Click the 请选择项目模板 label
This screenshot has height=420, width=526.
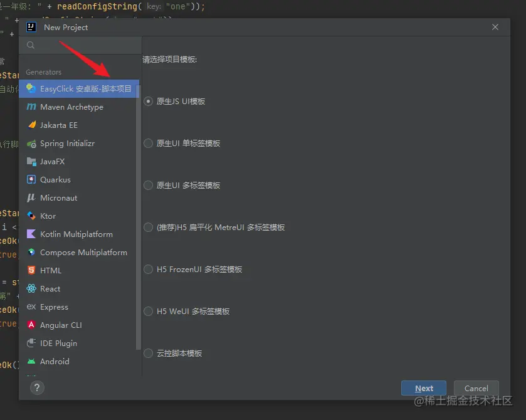(170, 60)
